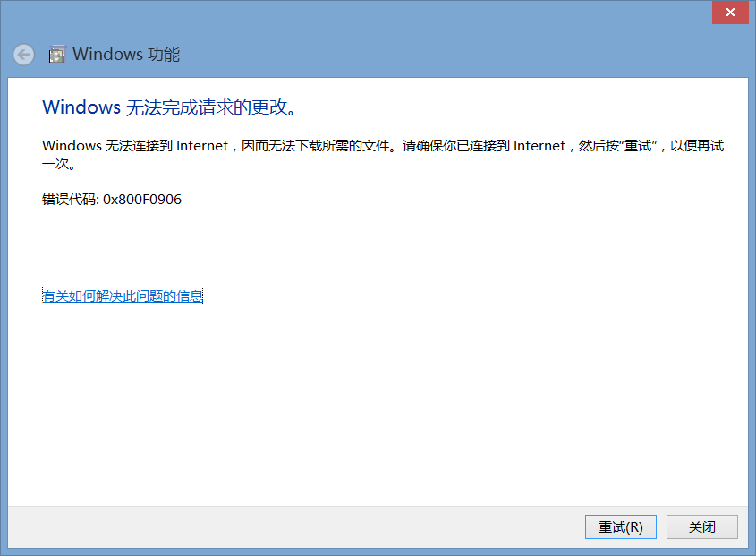Image resolution: width=756 pixels, height=556 pixels.
Task: Click message text about connecting to Internet
Action: pos(383,154)
